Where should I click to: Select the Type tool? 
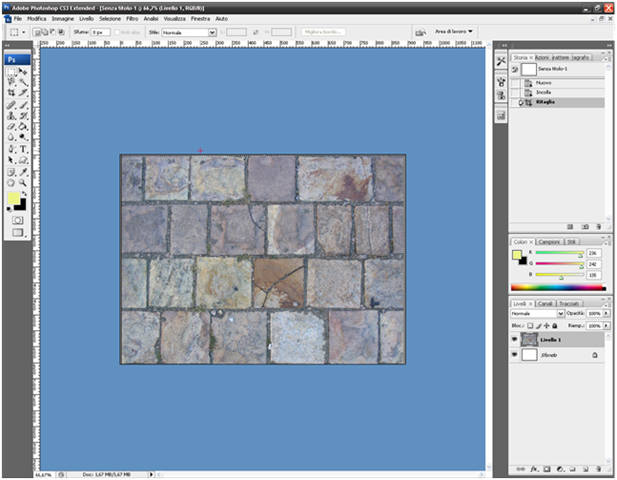pyautogui.click(x=23, y=148)
